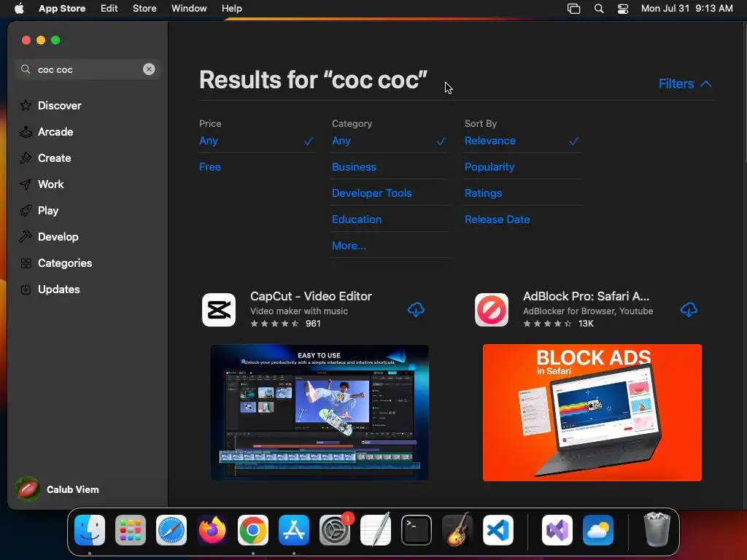Open the Window menu

pos(189,8)
